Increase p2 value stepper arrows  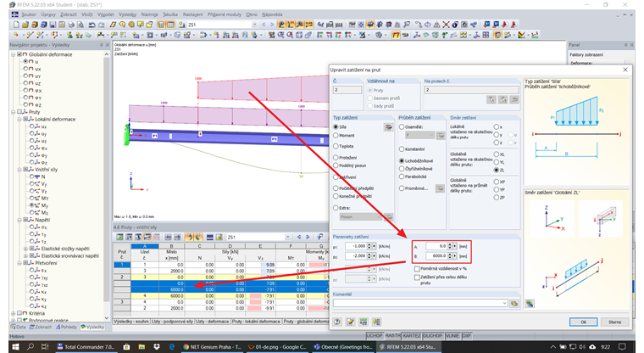click(371, 256)
